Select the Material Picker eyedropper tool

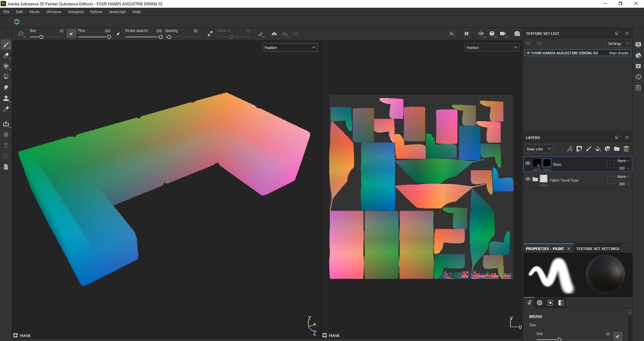click(x=6, y=109)
